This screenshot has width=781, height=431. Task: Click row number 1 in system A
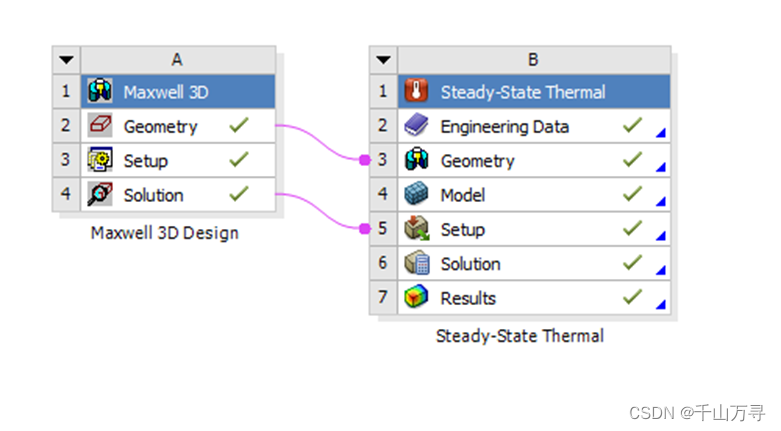coord(66,91)
